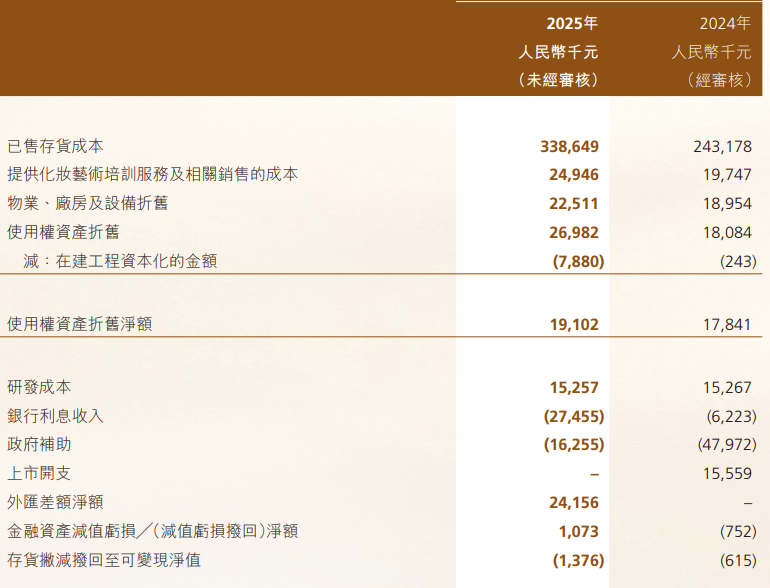The width and height of the screenshot is (770, 588).
Task: Select the value 26,982
Action: click(x=573, y=232)
